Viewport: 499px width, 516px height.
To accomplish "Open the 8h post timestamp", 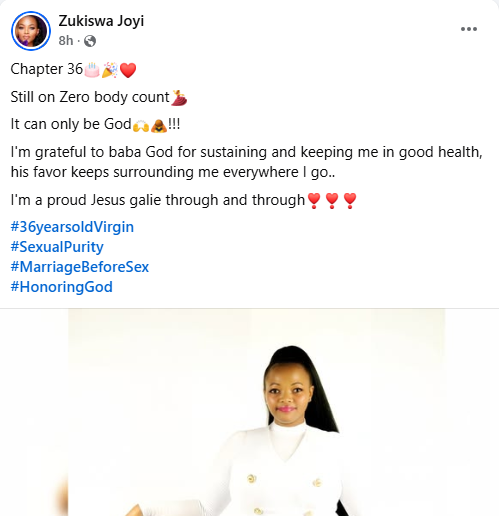I will tap(66, 41).
